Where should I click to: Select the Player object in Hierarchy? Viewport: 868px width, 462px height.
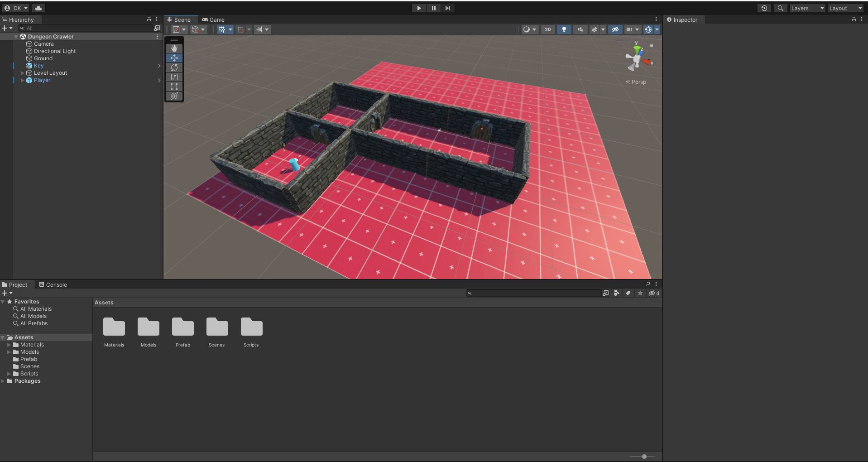(x=42, y=80)
